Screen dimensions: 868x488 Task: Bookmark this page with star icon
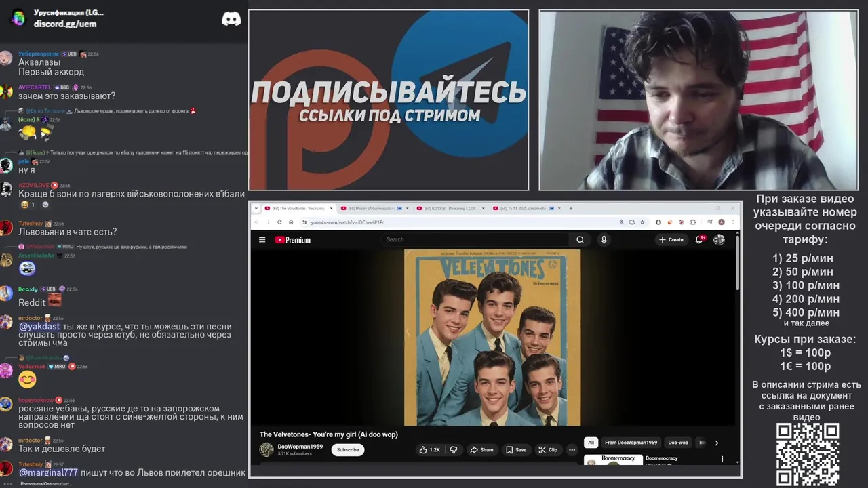642,222
